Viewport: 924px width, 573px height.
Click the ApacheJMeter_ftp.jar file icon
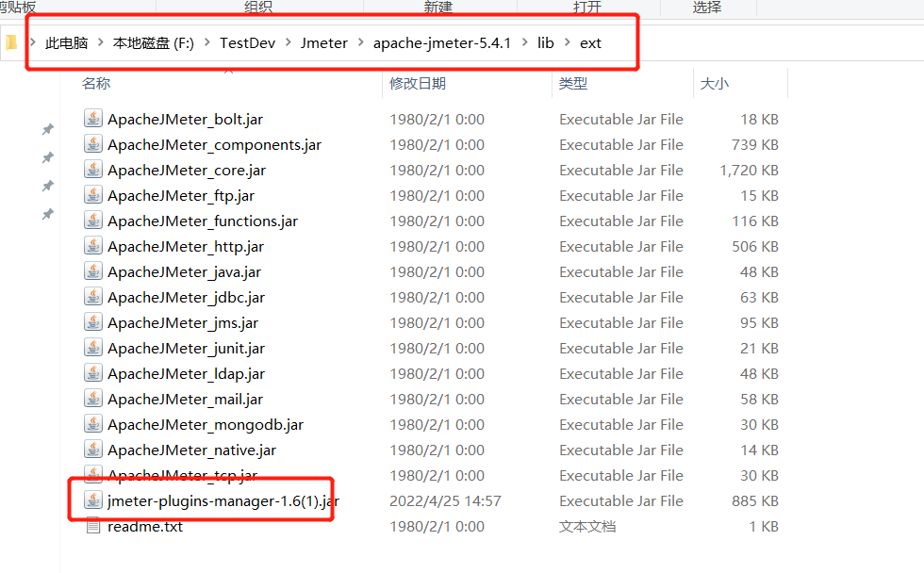tap(92, 194)
